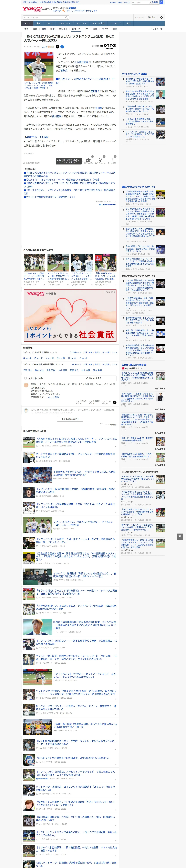Screen dimensions: 186x868
Task: Open the Yahoo ネット募金 社会貢献 banner
Action: pos(70,315)
